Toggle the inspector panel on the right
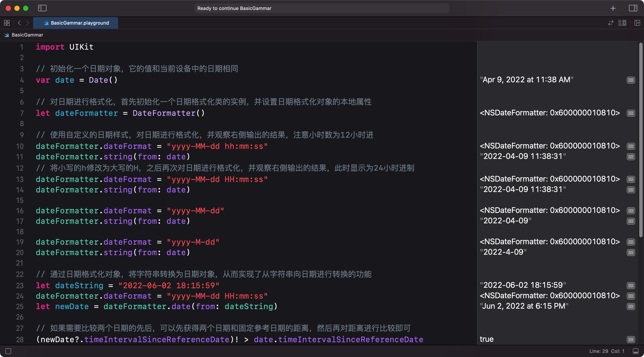 pos(633,8)
